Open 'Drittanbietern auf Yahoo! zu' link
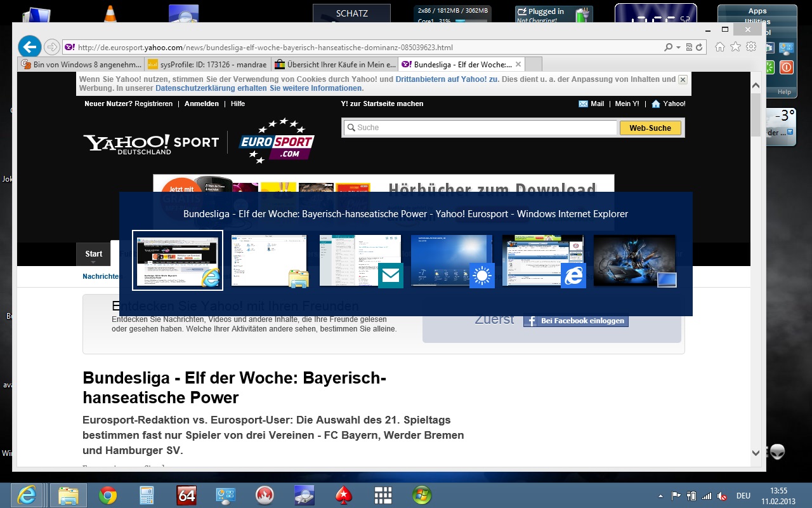Screen dimensions: 812x508 (447, 79)
